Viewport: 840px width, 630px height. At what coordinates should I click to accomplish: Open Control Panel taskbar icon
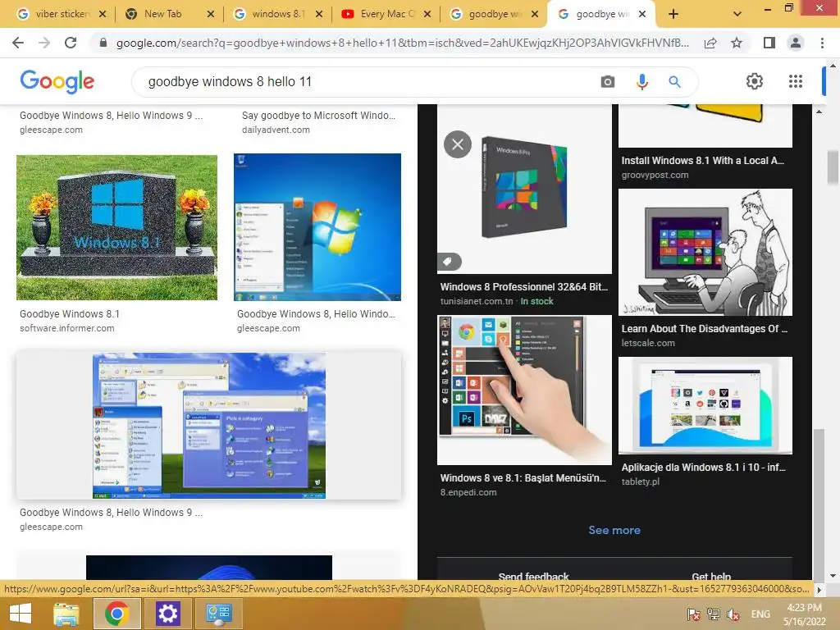click(218, 614)
